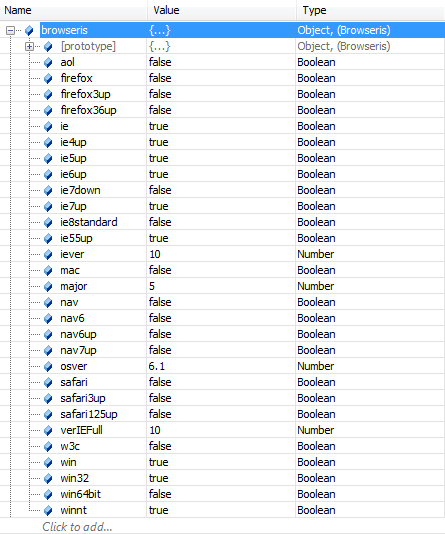Select the nav7up property name
Image resolution: width=445 pixels, height=534 pixels.
click(78, 350)
